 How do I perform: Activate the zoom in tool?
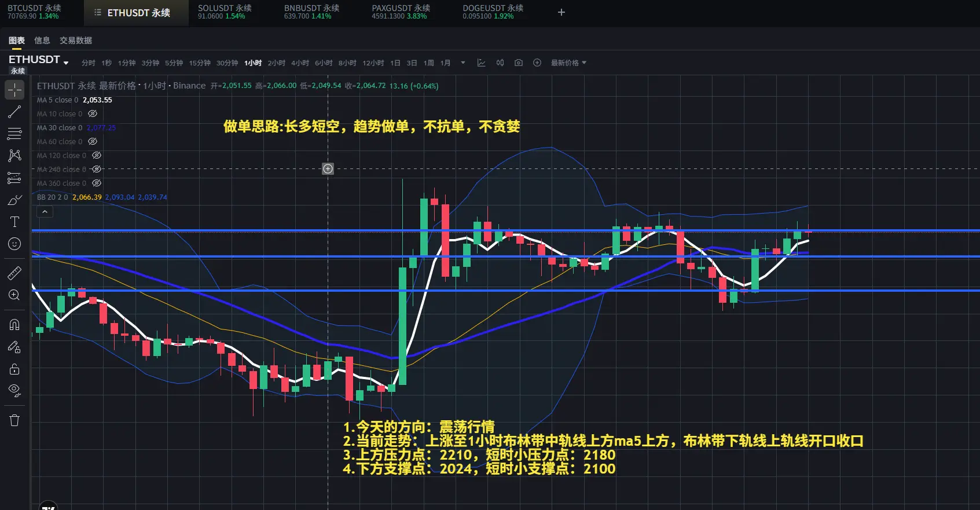[x=14, y=295]
